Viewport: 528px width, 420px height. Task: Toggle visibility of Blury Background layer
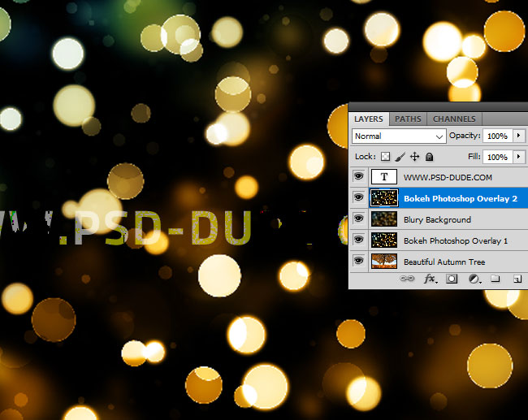358,219
